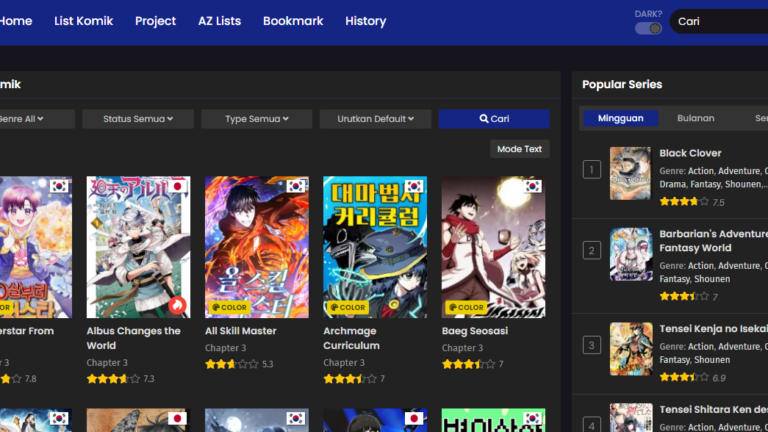768x432 pixels.
Task: Click the red hot flame badge on Albus cover
Action: pyautogui.click(x=177, y=304)
